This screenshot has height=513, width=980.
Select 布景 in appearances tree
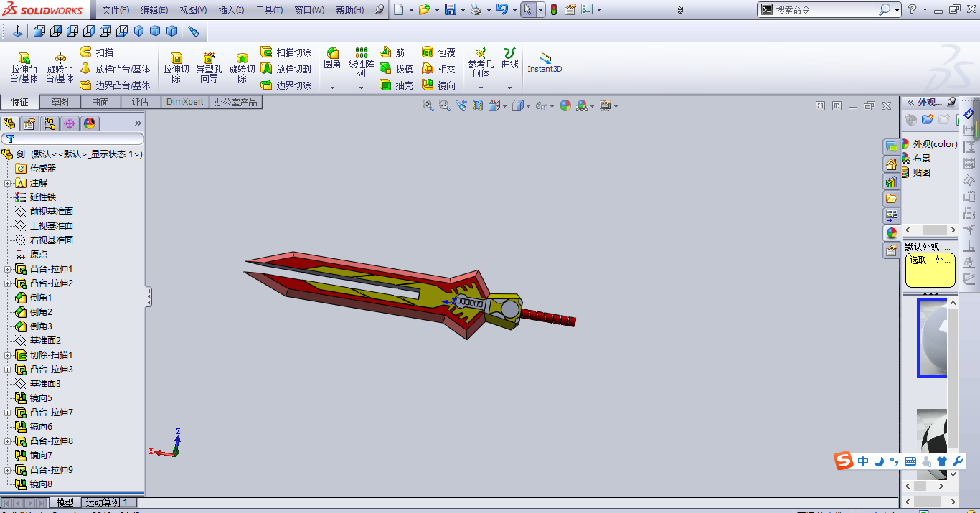click(x=922, y=159)
